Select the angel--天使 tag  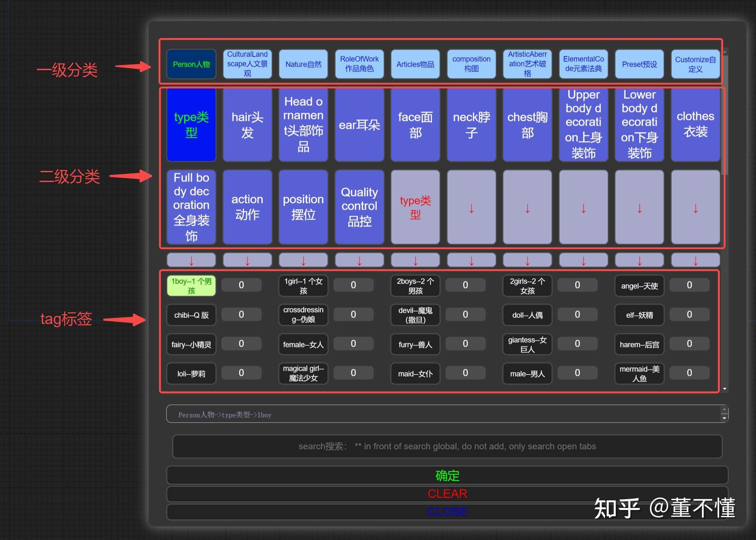pos(639,286)
